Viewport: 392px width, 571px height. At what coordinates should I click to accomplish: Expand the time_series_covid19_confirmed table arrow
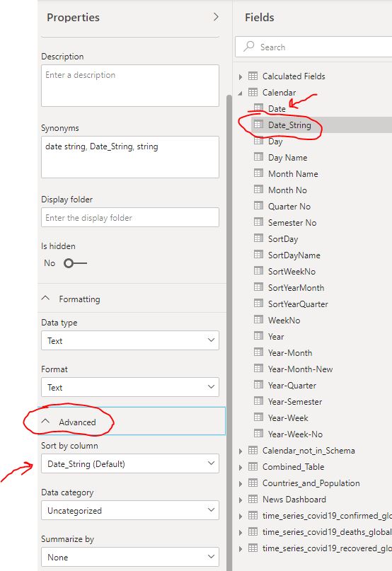[241, 517]
